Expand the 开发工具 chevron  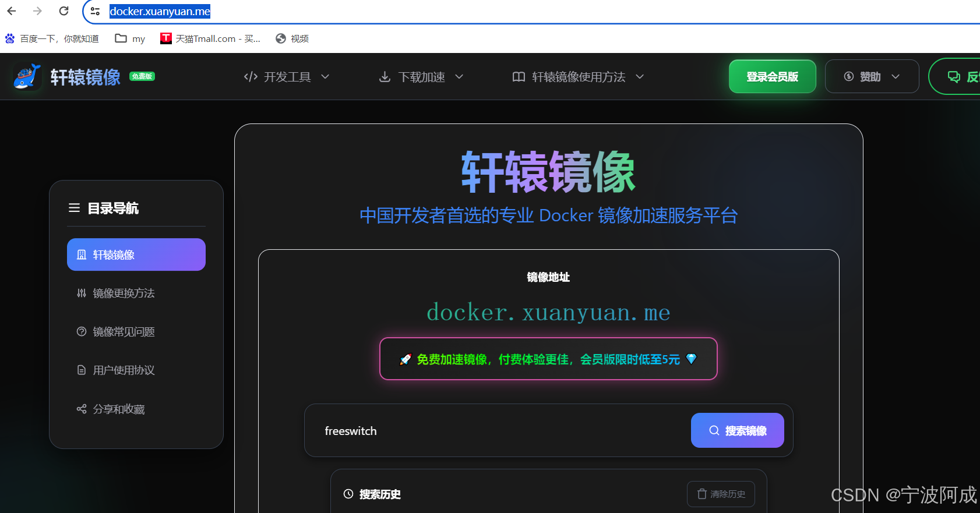pos(325,77)
